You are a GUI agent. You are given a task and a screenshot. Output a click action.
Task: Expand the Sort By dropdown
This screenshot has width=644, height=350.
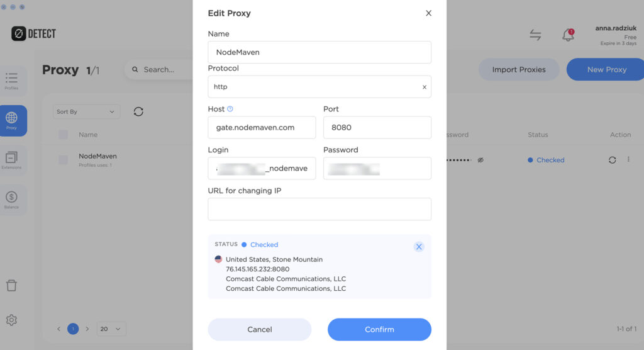pos(86,111)
